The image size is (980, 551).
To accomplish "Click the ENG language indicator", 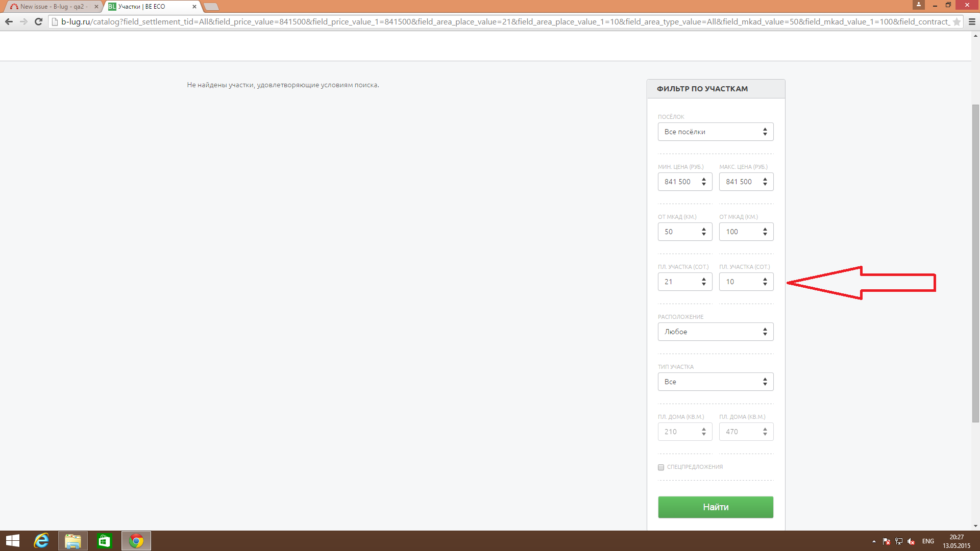I will (x=928, y=541).
